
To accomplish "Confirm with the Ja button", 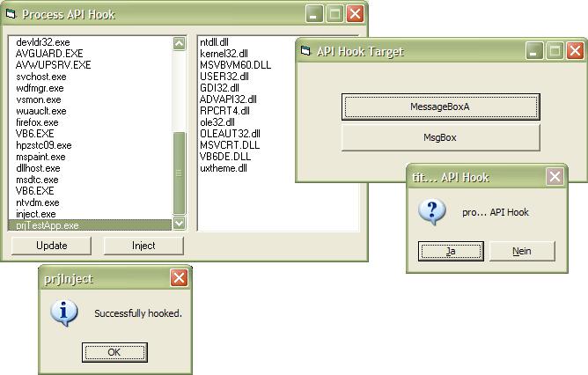I will [451, 251].
